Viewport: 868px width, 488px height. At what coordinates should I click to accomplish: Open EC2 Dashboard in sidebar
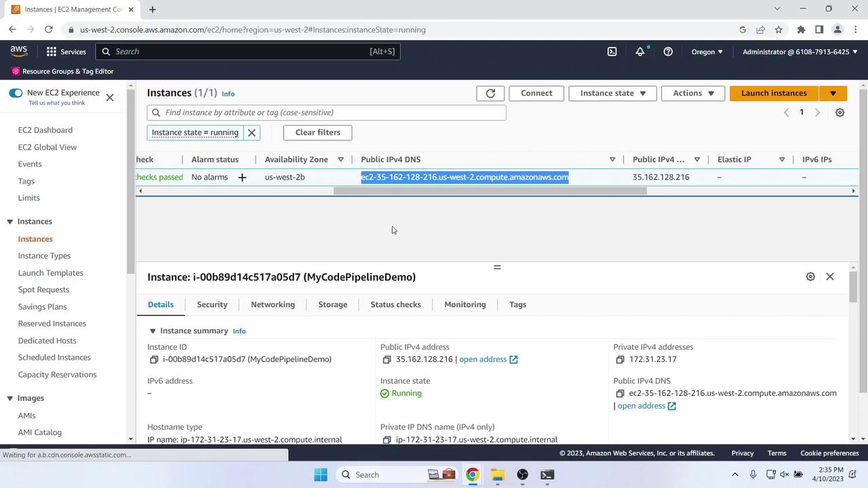point(45,130)
